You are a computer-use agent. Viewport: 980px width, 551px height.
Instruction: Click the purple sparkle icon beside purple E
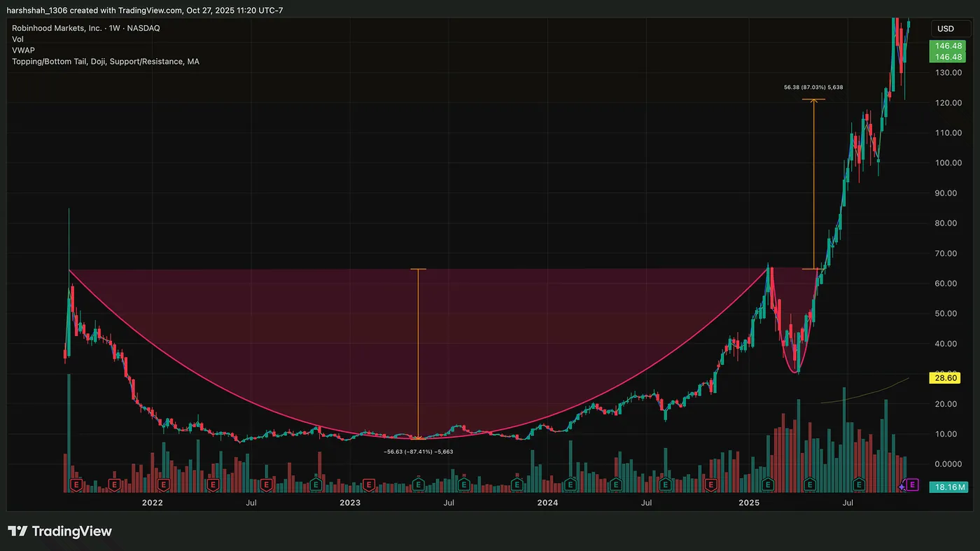pos(903,485)
